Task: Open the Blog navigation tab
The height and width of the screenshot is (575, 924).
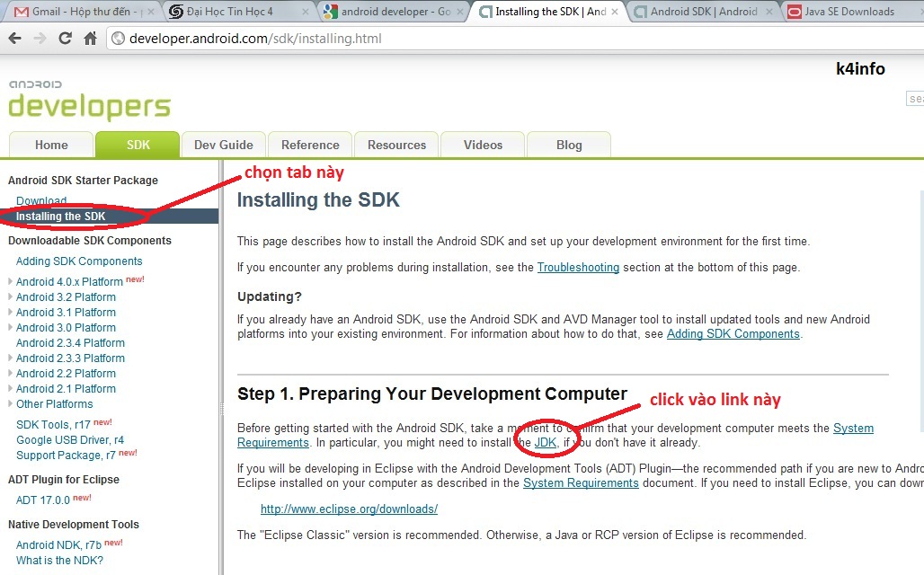Action: click(569, 145)
